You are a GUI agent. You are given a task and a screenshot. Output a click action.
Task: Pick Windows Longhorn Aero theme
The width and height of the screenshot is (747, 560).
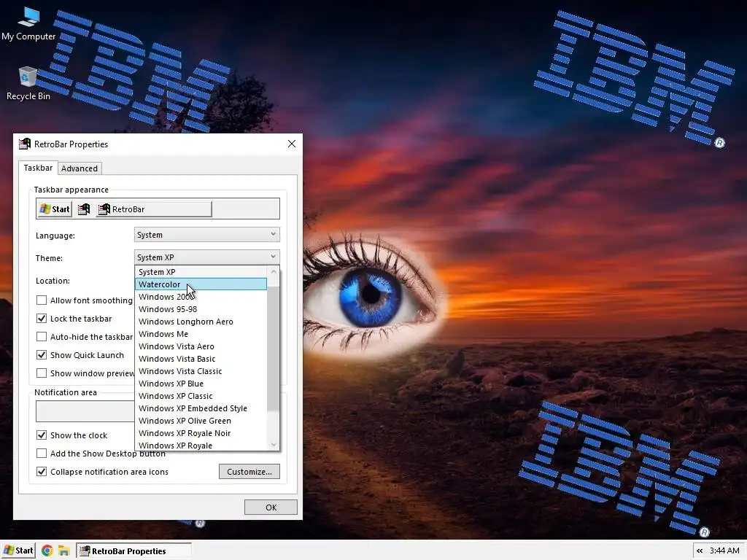pos(201,322)
